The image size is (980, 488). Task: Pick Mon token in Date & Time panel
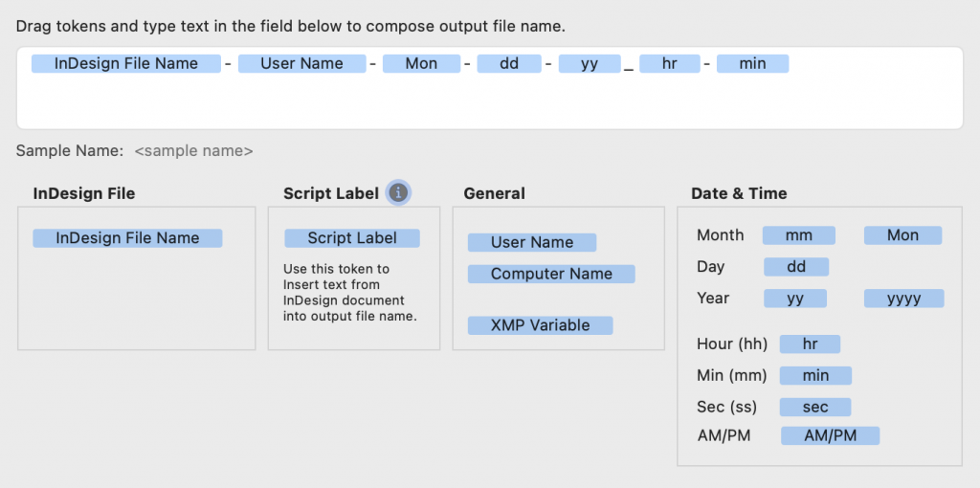pos(902,235)
